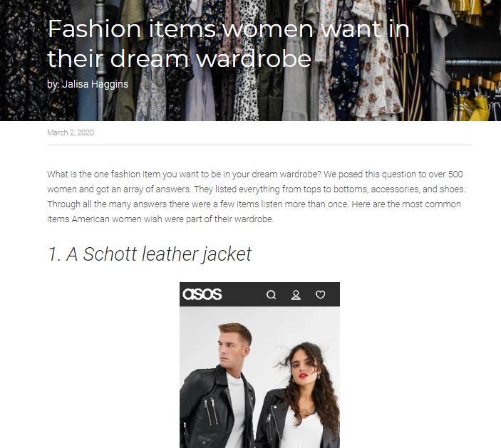Click the ASOS logo
Viewport: 501px width, 448px height.
[202, 294]
